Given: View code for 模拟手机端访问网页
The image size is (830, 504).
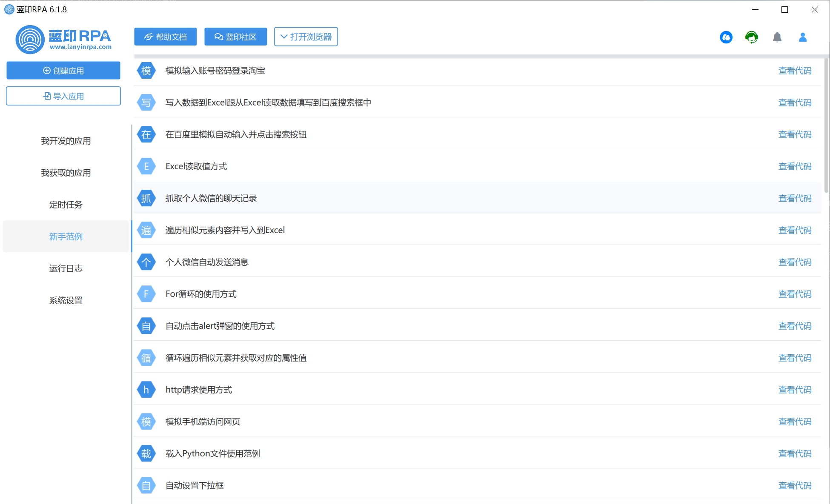Looking at the screenshot, I should tap(795, 421).
